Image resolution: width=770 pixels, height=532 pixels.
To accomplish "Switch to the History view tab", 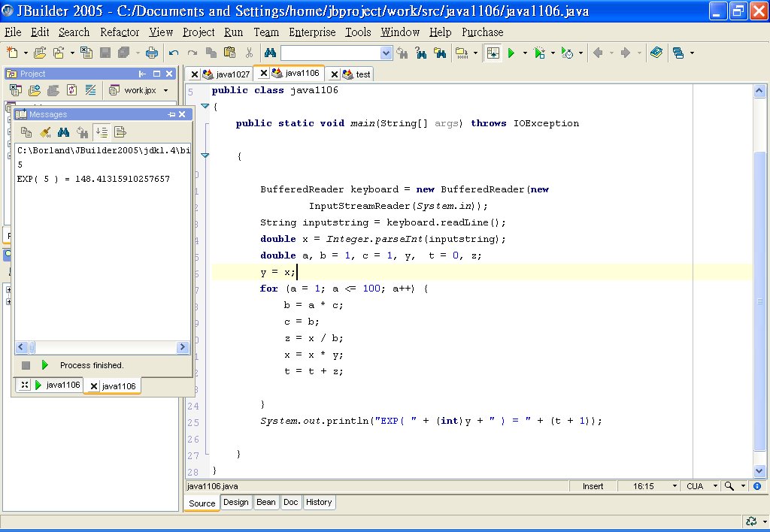I will tap(319, 502).
